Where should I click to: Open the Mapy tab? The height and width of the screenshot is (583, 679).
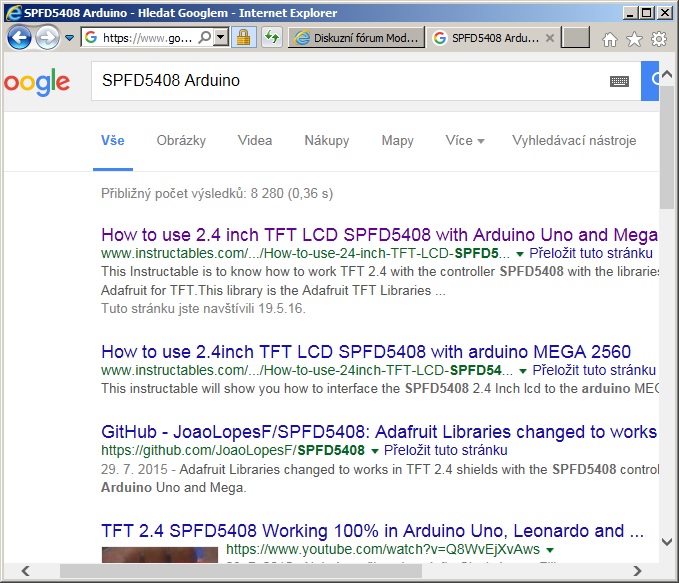(x=397, y=140)
